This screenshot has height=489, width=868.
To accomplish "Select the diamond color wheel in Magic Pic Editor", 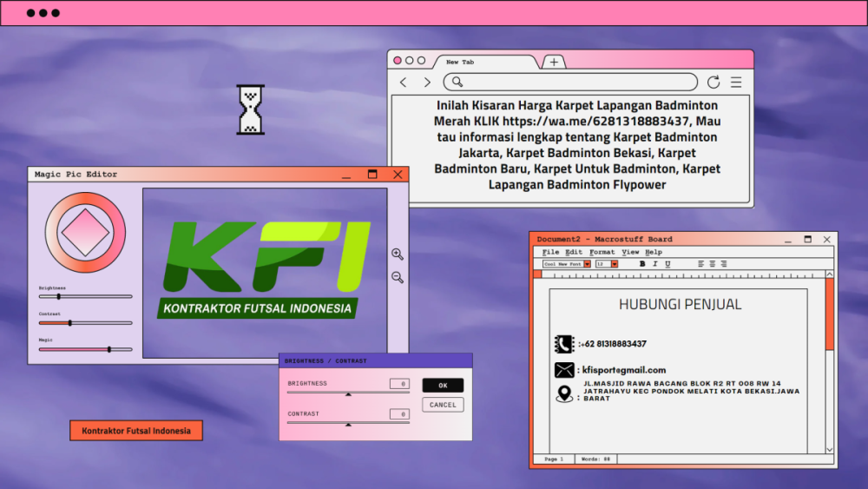I will point(85,233).
